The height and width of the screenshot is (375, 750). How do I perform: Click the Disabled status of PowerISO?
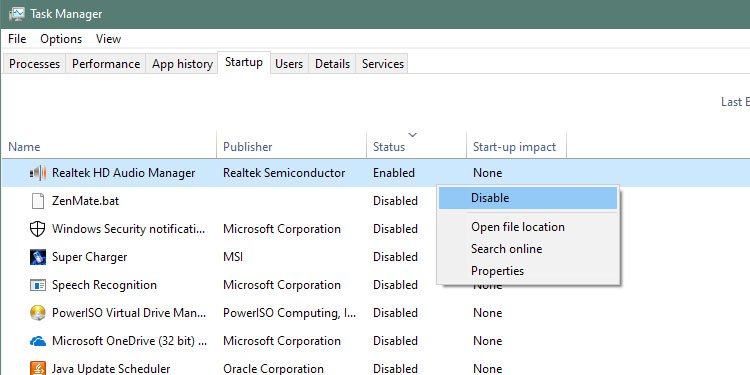click(x=396, y=313)
